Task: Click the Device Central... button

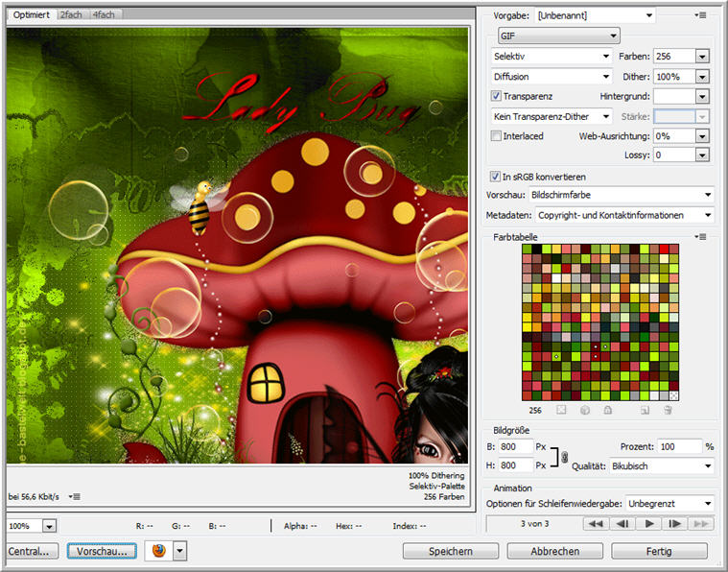Action: [x=33, y=551]
